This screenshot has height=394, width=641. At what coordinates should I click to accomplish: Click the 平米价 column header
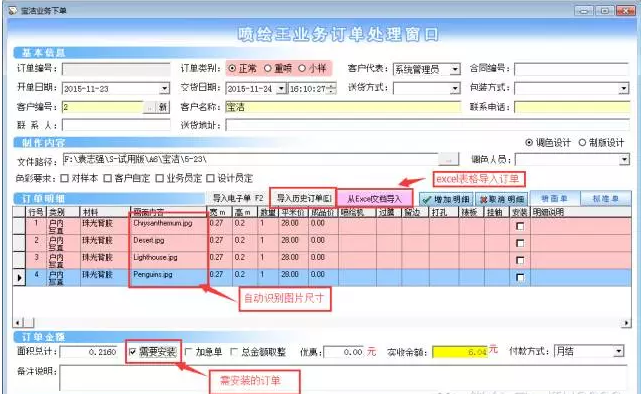(x=294, y=212)
